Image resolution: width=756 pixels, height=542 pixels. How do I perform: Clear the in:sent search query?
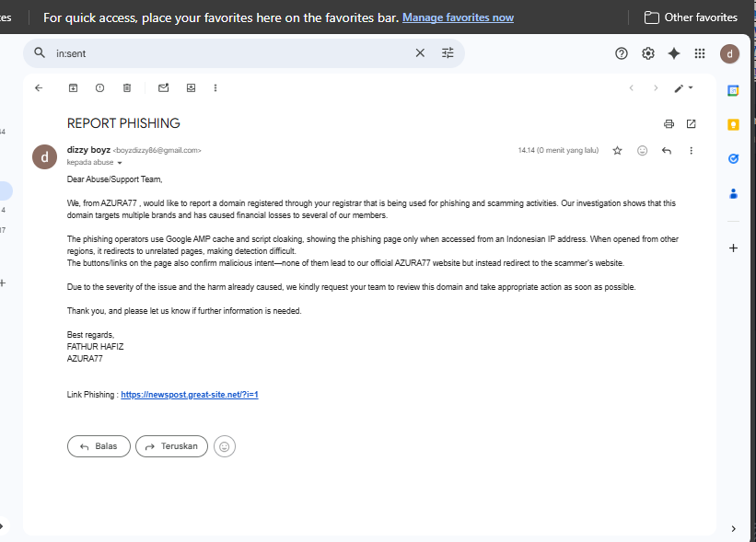pyautogui.click(x=420, y=53)
